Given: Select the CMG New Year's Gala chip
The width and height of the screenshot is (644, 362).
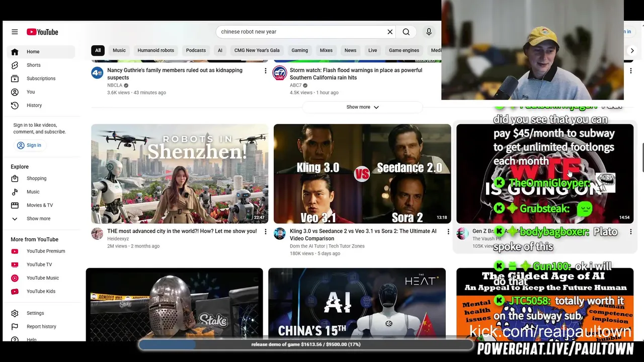Looking at the screenshot, I should click(x=257, y=50).
